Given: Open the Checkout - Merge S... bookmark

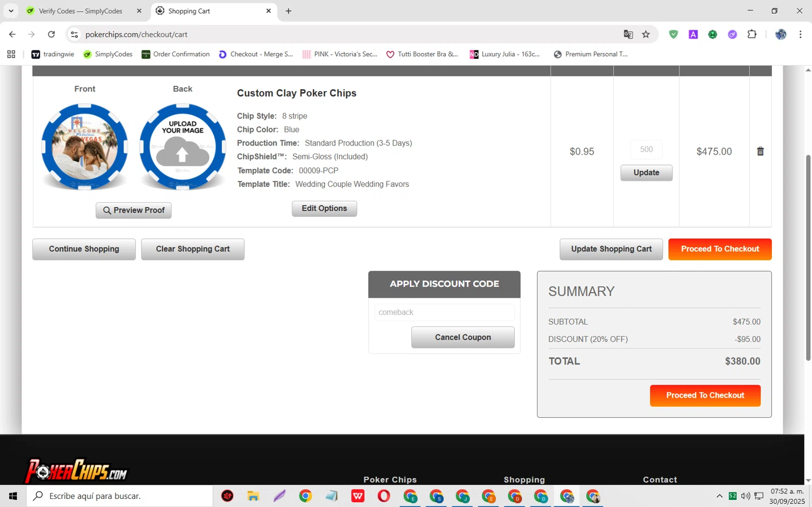Looking at the screenshot, I should point(256,54).
